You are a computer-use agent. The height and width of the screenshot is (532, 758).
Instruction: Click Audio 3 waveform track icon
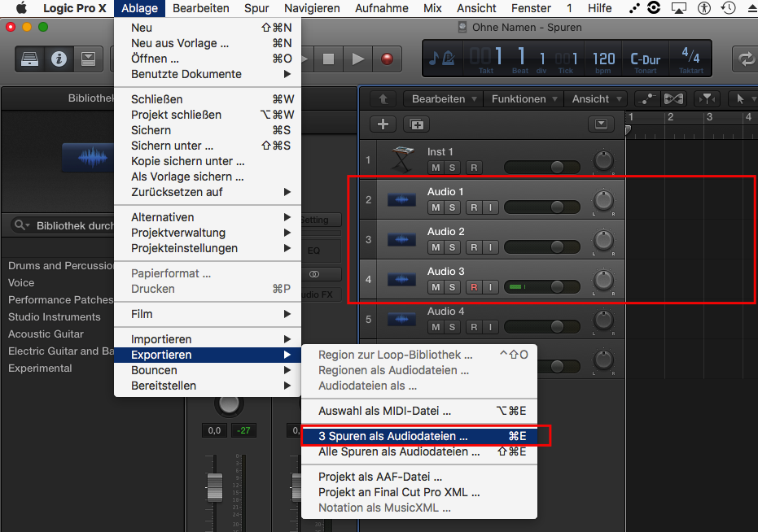coord(401,279)
